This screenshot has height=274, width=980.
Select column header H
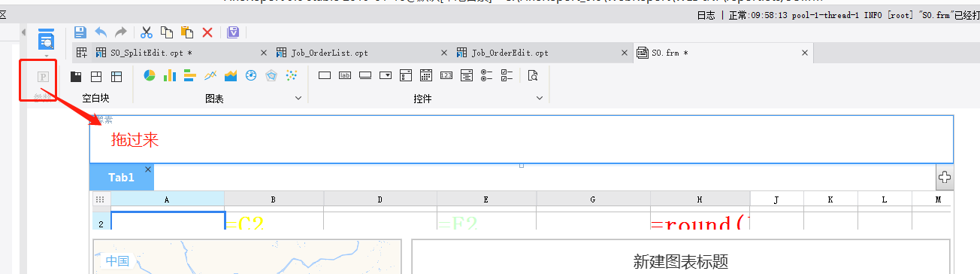(x=700, y=199)
